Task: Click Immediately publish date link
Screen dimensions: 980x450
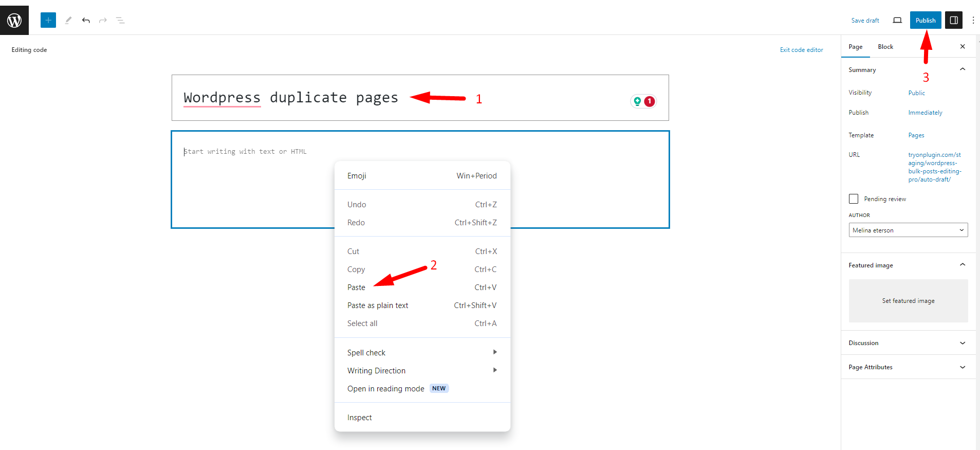Action: click(x=925, y=113)
